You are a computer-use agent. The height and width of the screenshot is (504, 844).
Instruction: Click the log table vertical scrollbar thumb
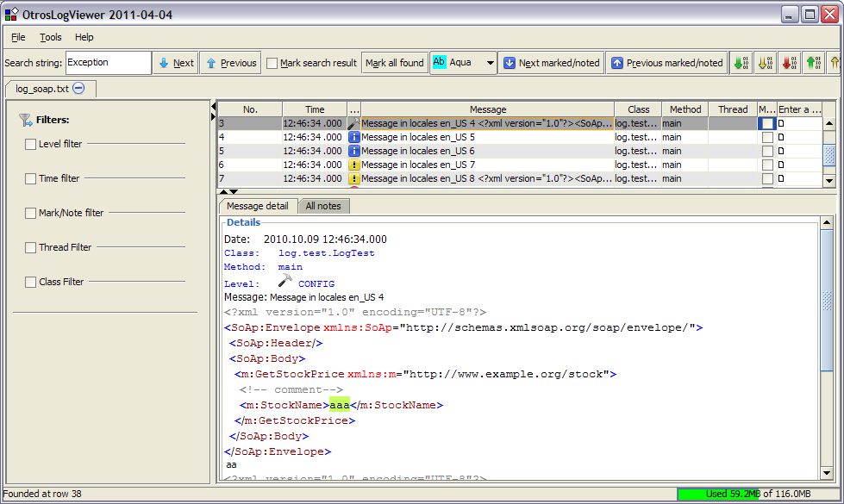pyautogui.click(x=829, y=155)
